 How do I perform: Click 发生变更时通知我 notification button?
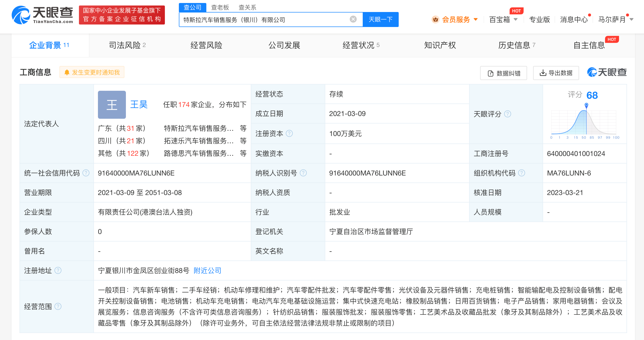click(x=92, y=72)
